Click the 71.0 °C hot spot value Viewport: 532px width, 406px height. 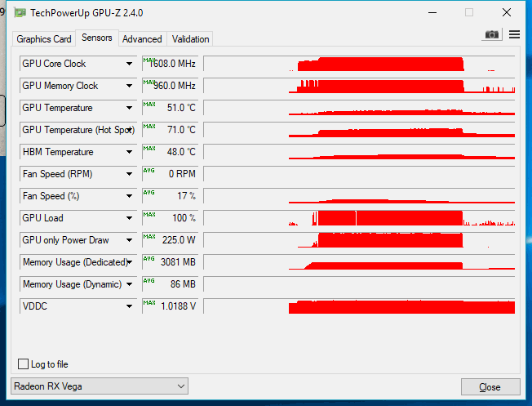tap(170, 130)
